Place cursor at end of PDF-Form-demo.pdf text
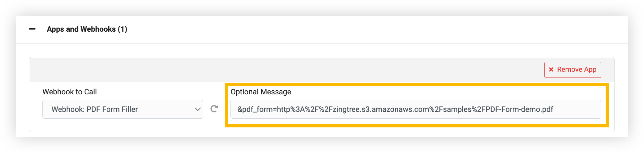 553,109
